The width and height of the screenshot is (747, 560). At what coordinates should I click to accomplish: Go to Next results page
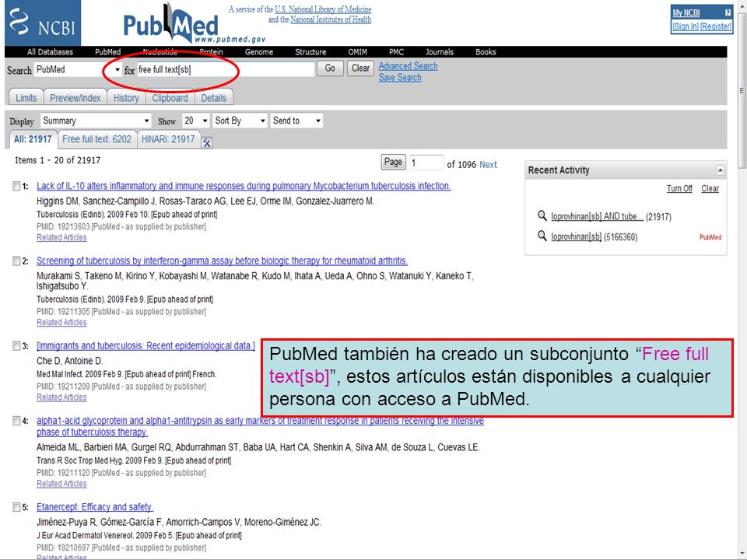[489, 164]
